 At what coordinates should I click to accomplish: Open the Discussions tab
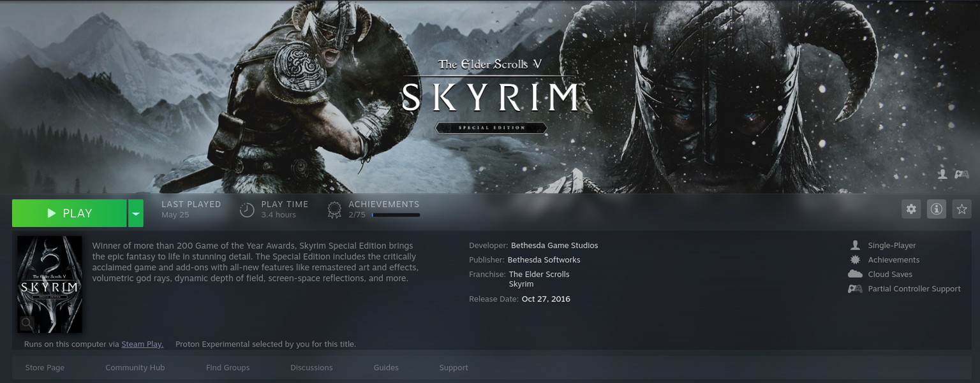pos(311,368)
